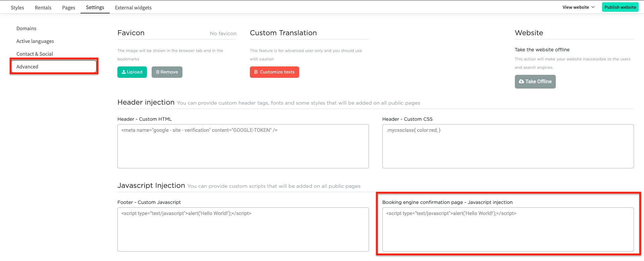The height and width of the screenshot is (261, 644).
Task: Select Active languages in the sidebar
Action: click(x=35, y=41)
